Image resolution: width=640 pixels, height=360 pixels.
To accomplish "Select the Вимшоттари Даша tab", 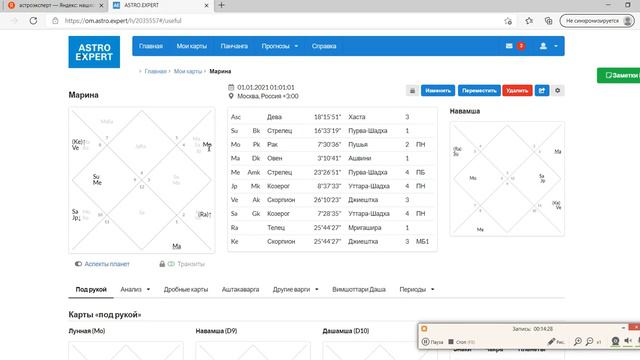I will point(359,289).
